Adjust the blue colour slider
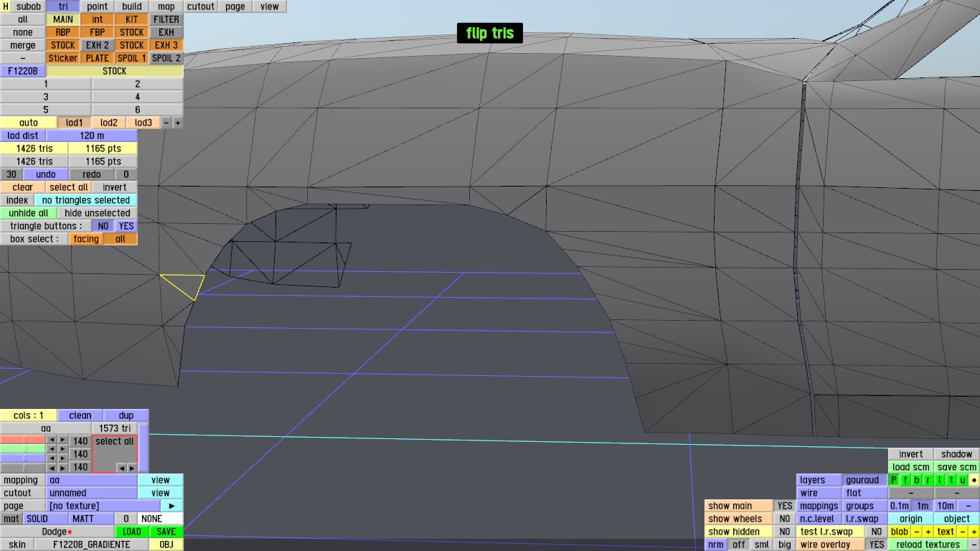 coord(23,458)
